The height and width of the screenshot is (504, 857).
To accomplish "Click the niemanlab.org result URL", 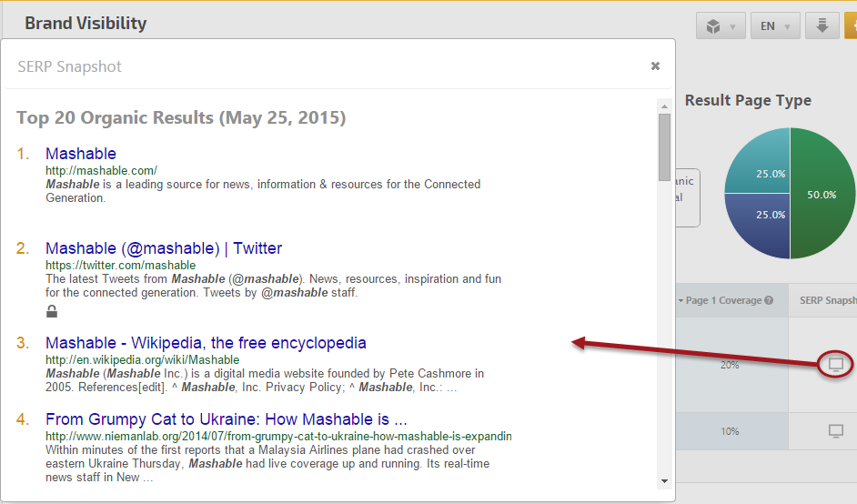I will 278,436.
